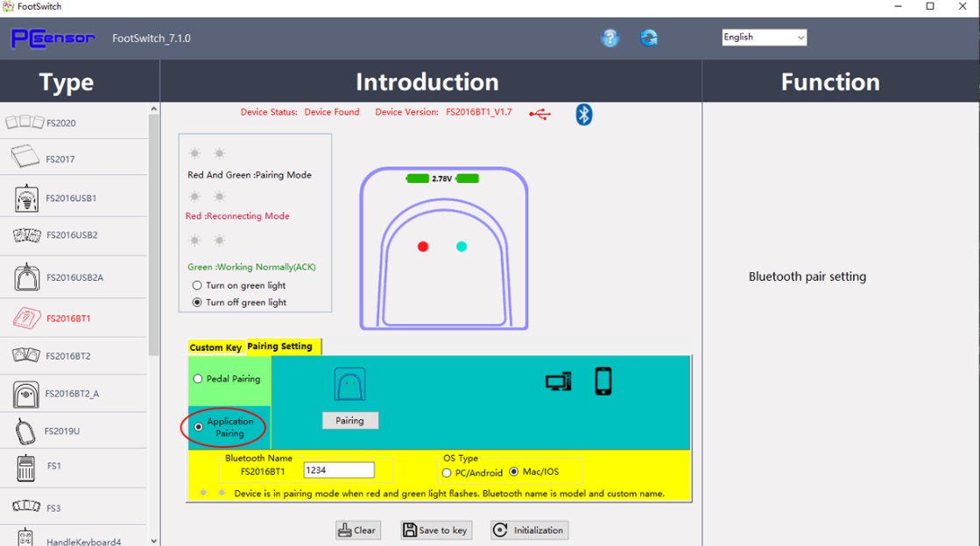This screenshot has height=546, width=980.
Task: Click the device list scrollbar down arrow
Action: [x=154, y=541]
